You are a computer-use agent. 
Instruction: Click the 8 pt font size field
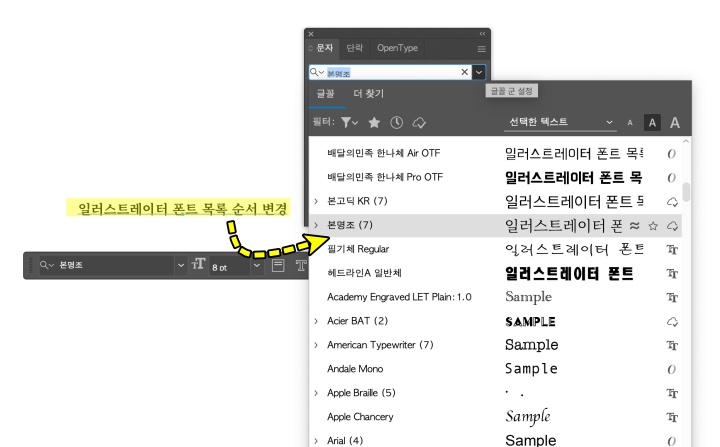[230, 267]
